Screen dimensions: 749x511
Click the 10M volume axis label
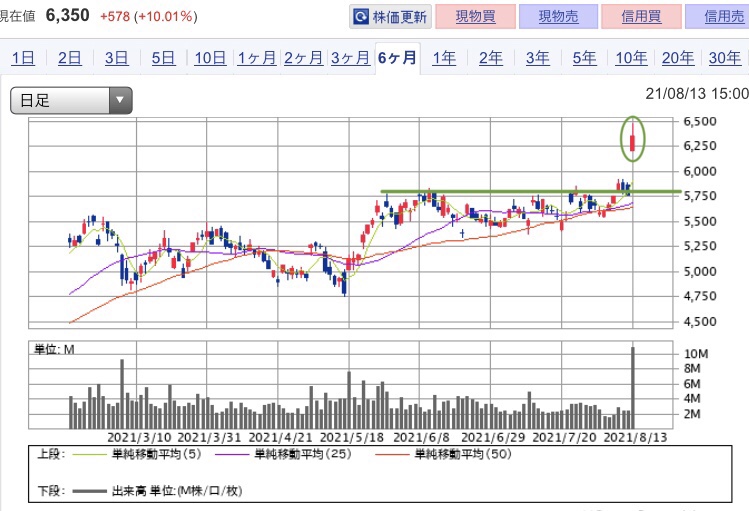point(696,354)
